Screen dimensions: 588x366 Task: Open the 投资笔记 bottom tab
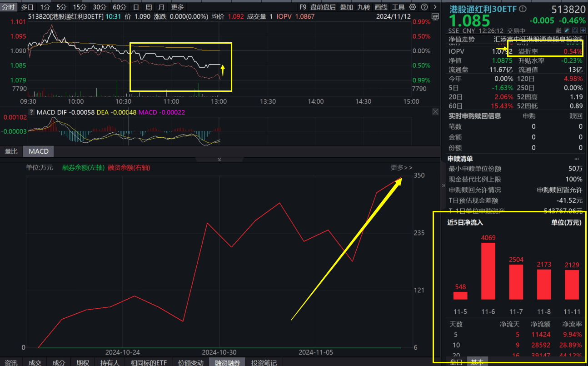click(264, 362)
